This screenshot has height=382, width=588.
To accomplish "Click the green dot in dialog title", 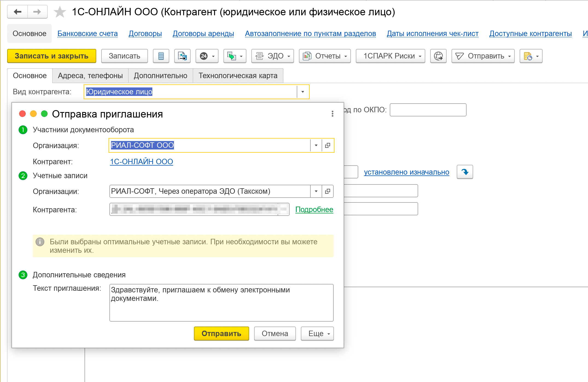I will click(x=44, y=114).
